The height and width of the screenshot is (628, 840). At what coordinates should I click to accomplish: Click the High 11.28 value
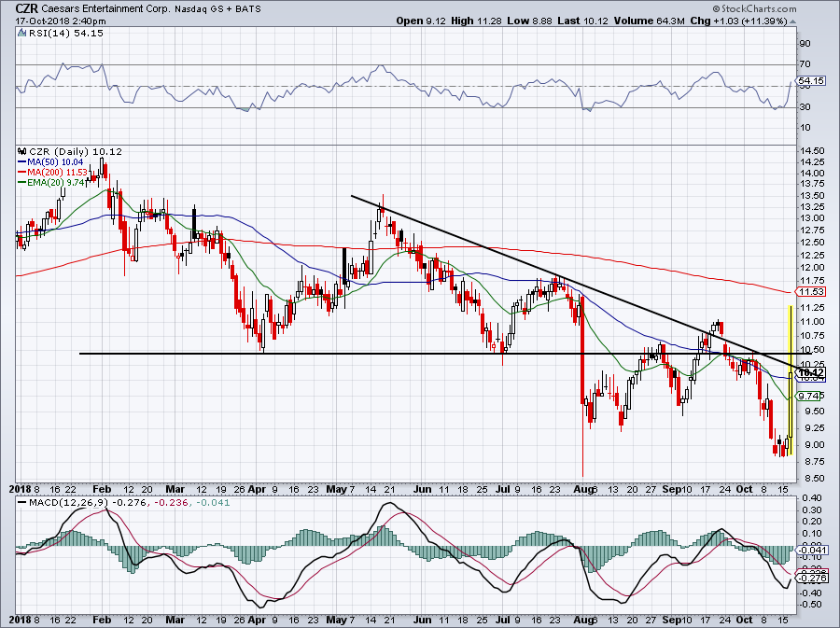pyautogui.click(x=476, y=21)
